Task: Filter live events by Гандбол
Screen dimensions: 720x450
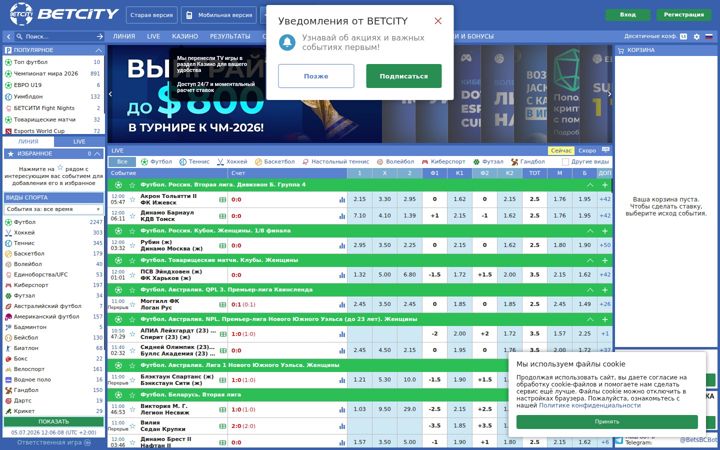Action: (x=528, y=162)
